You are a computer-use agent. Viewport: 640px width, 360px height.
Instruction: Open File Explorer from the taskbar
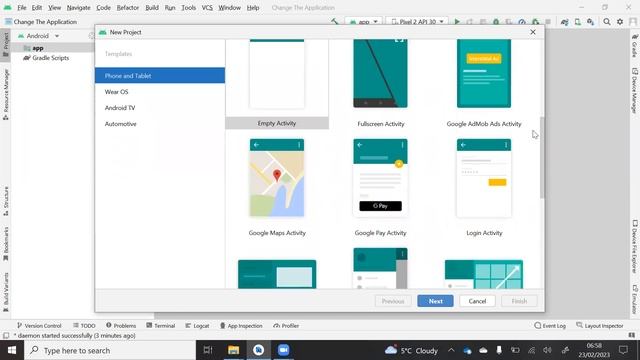click(x=233, y=350)
